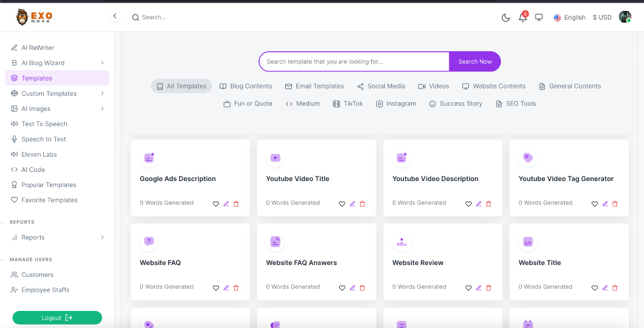Viewport: 644px width, 328px height.
Task: Edit the Website Review template
Action: [x=479, y=288]
